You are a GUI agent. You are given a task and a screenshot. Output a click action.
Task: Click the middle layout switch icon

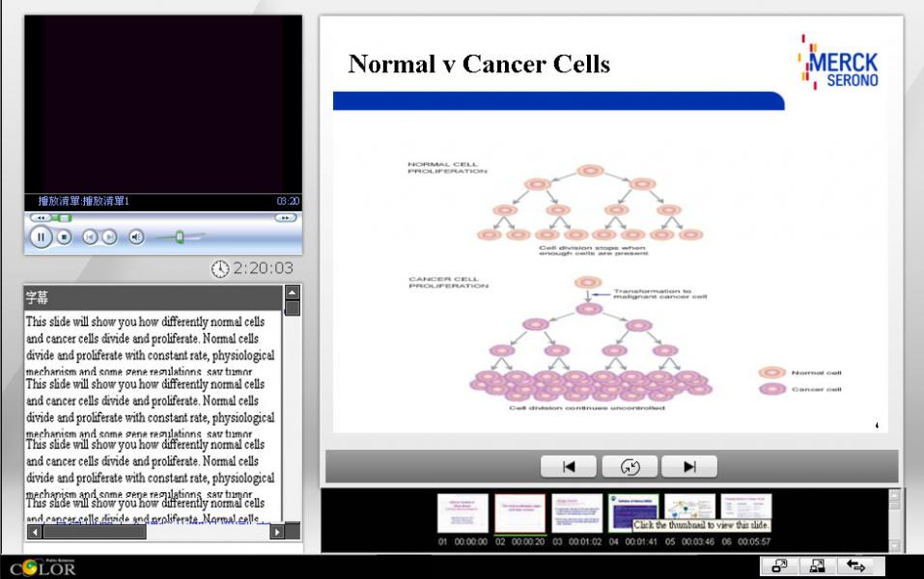[818, 566]
